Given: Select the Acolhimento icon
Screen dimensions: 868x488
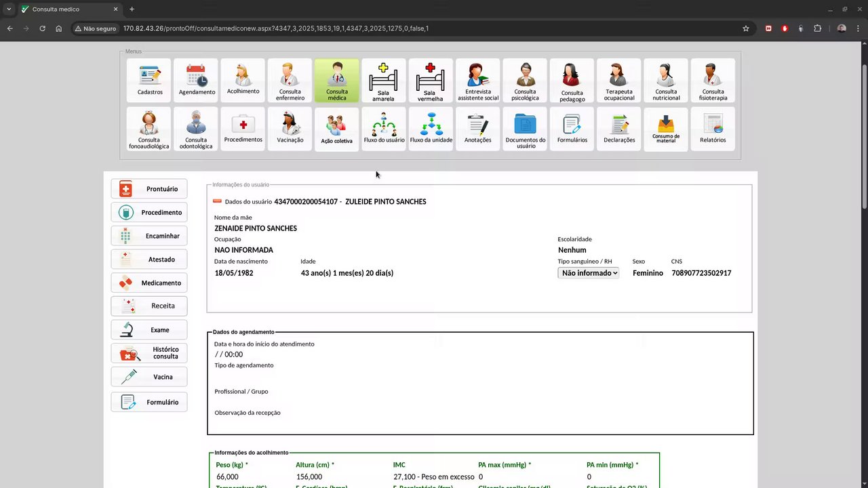Looking at the screenshot, I should click(243, 81).
